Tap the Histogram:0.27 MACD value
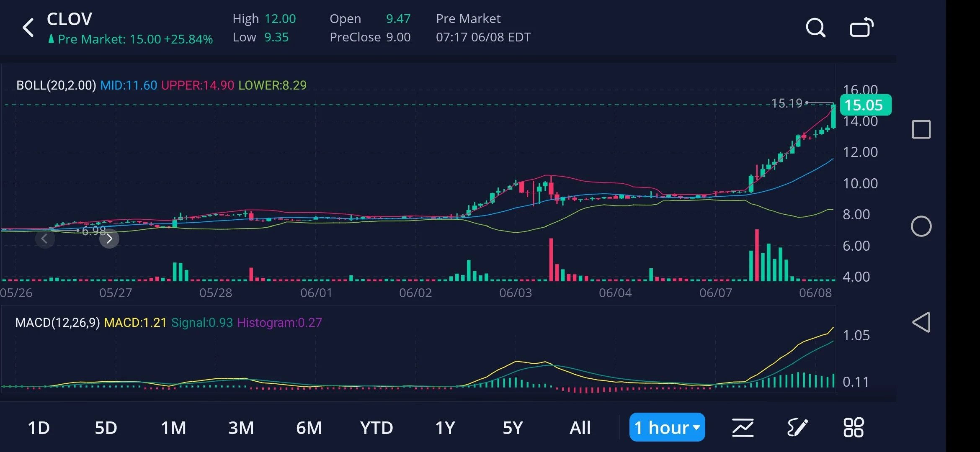The height and width of the screenshot is (452, 980). [279, 323]
